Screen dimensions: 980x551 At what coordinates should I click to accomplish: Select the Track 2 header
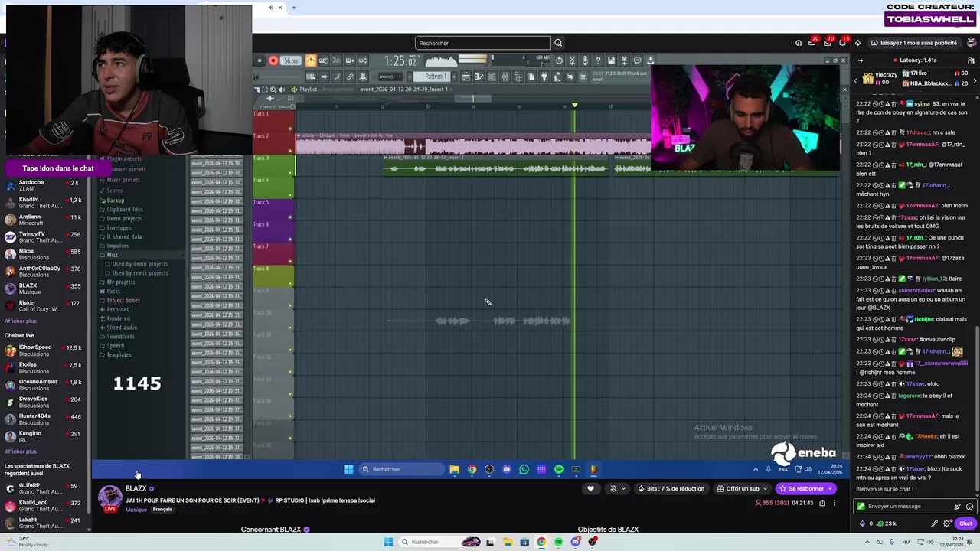click(273, 143)
